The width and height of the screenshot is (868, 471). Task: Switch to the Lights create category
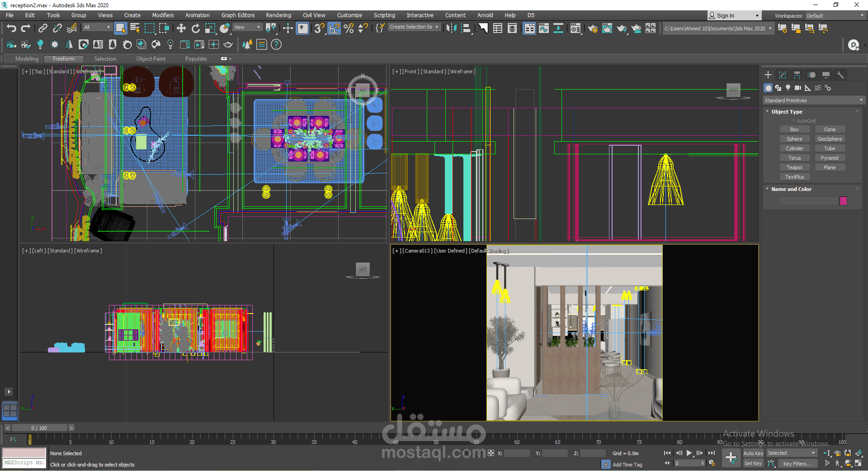[x=788, y=88]
